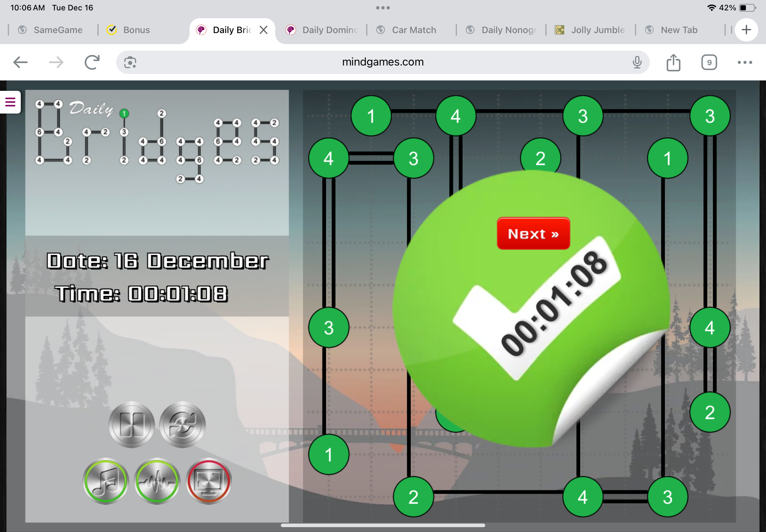Image resolution: width=766 pixels, height=532 pixels.
Task: Toggle the sound effects waveform button
Action: (157, 481)
